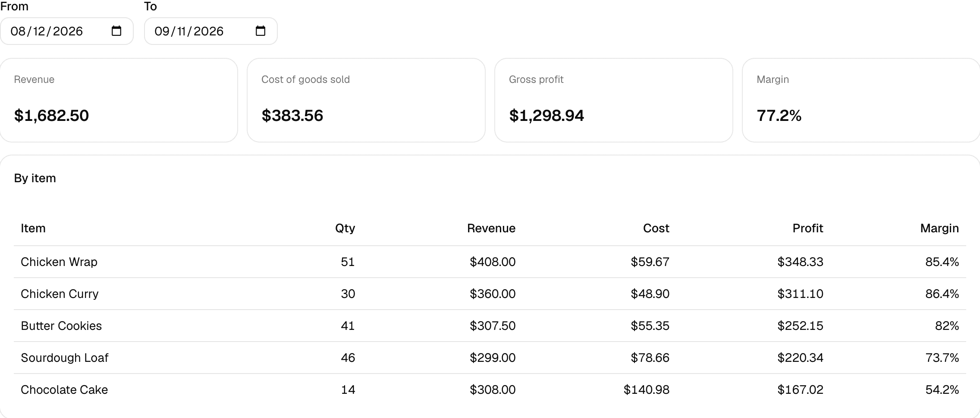This screenshot has width=980, height=418.
Task: Select the overall Margin value 77.2%
Action: 779,116
